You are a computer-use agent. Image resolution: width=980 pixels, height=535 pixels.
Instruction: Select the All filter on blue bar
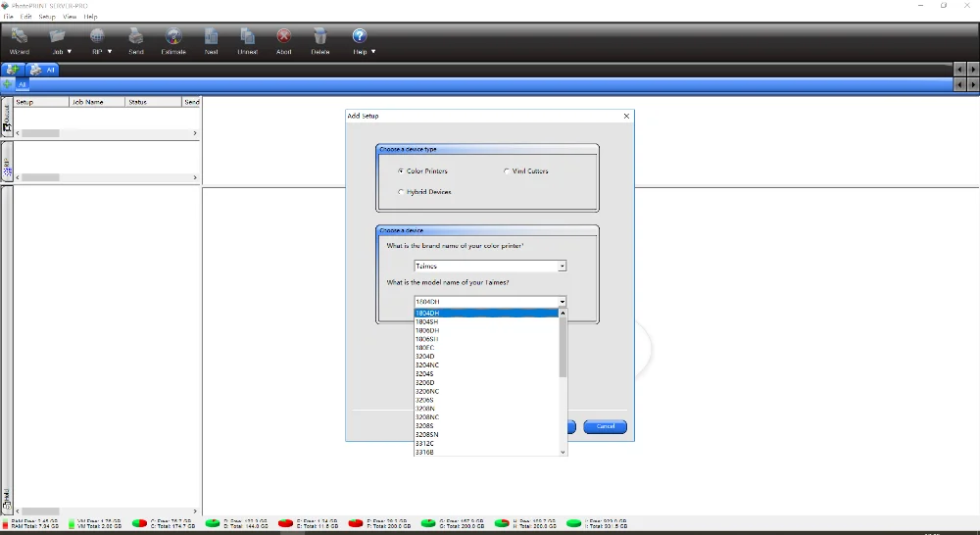point(22,84)
